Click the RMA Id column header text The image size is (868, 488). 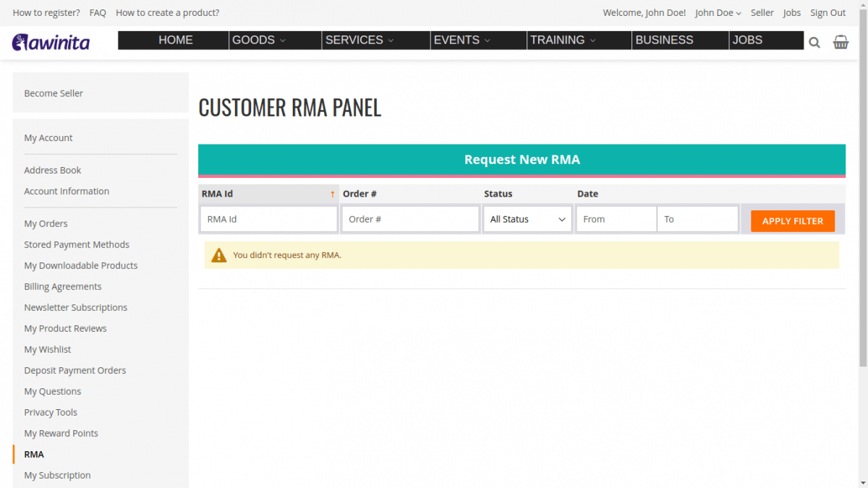pos(217,194)
